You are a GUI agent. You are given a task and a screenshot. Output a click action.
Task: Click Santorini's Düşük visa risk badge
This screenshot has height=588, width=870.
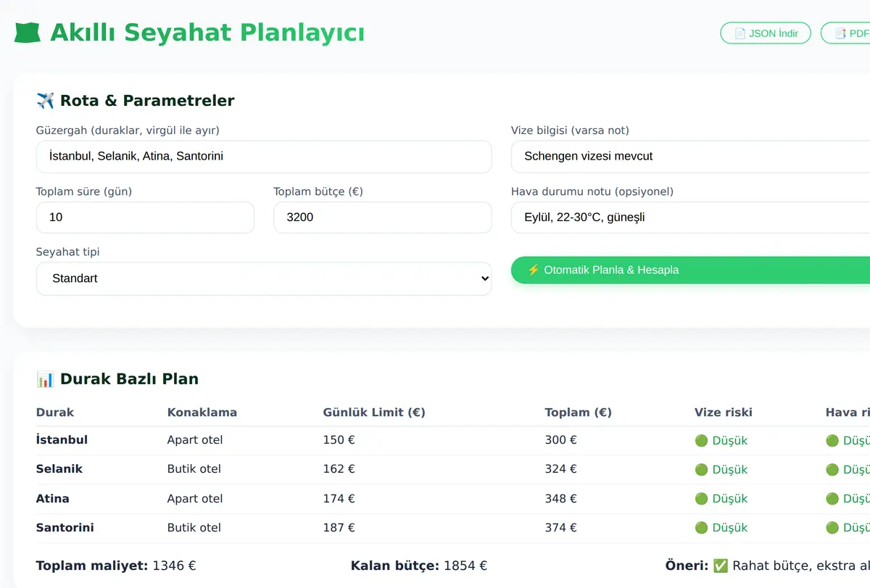(x=721, y=528)
